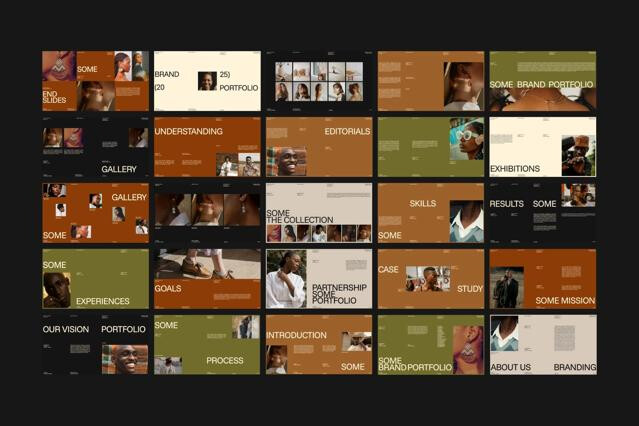Select the SOME MISSION slide
Image resolution: width=639 pixels, height=426 pixels.
pyautogui.click(x=543, y=279)
